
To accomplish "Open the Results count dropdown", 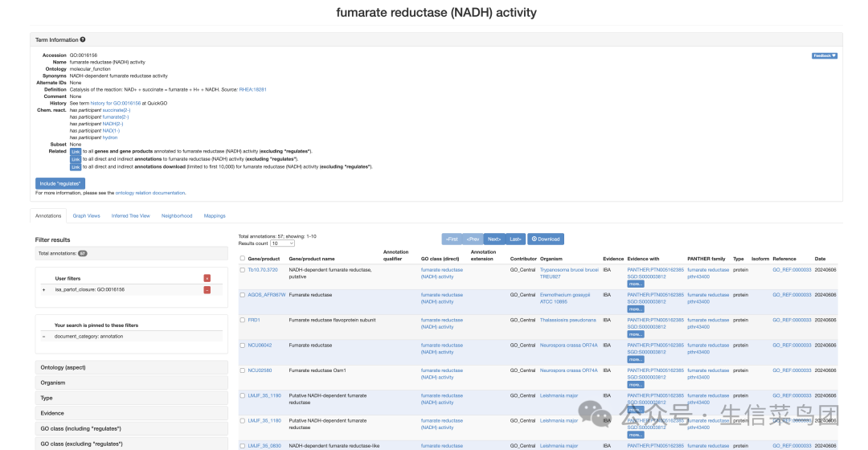I will tap(282, 243).
